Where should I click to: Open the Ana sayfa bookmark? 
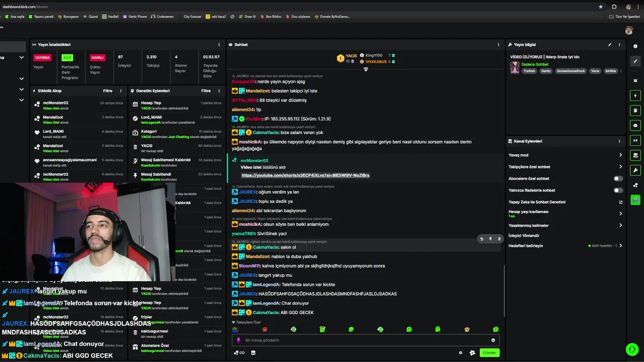click(x=15, y=17)
